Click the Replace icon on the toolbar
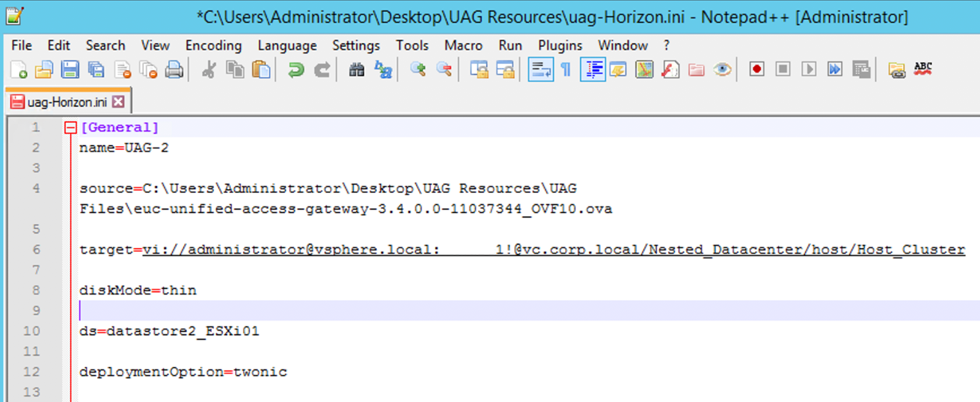Screen dimensions: 980x402 pos(383,69)
